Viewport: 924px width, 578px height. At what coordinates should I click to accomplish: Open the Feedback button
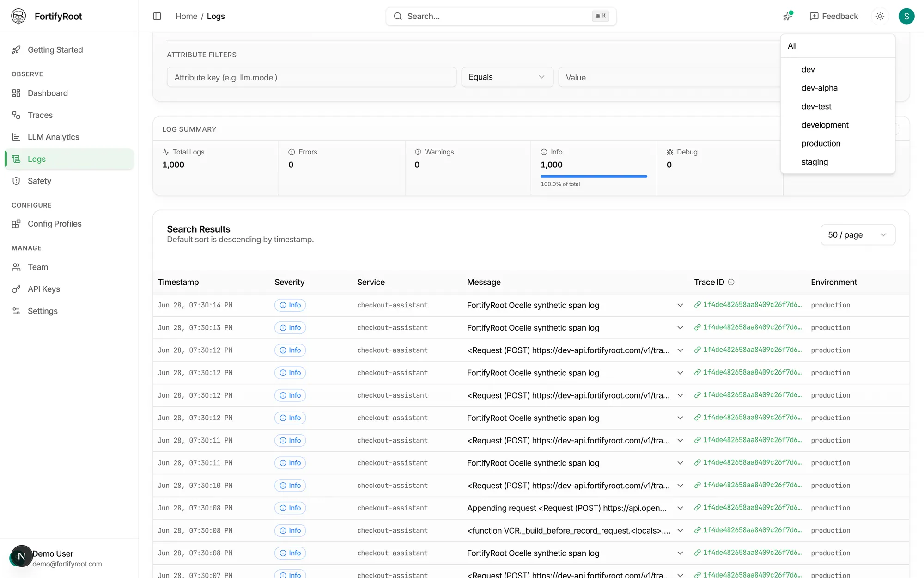point(834,16)
